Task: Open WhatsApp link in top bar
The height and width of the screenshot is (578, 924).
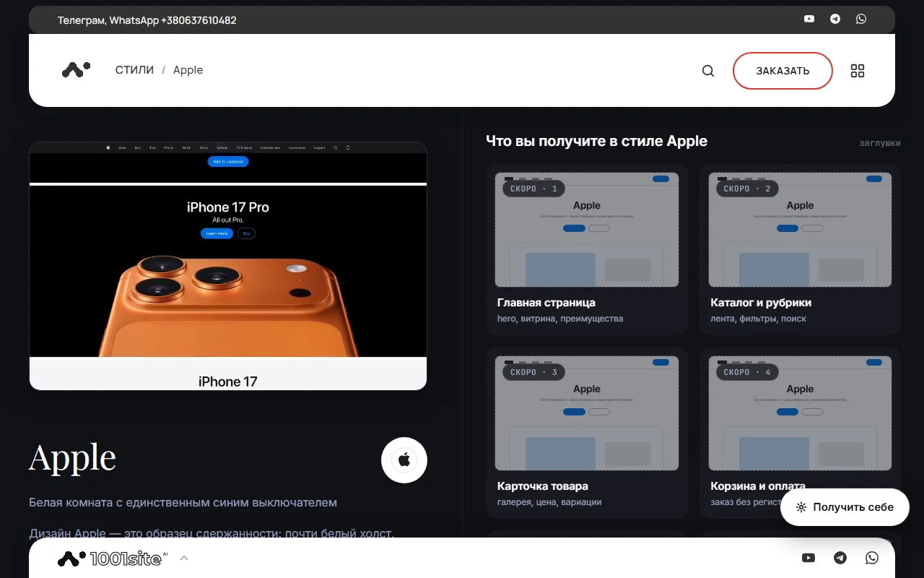Action: (x=861, y=20)
